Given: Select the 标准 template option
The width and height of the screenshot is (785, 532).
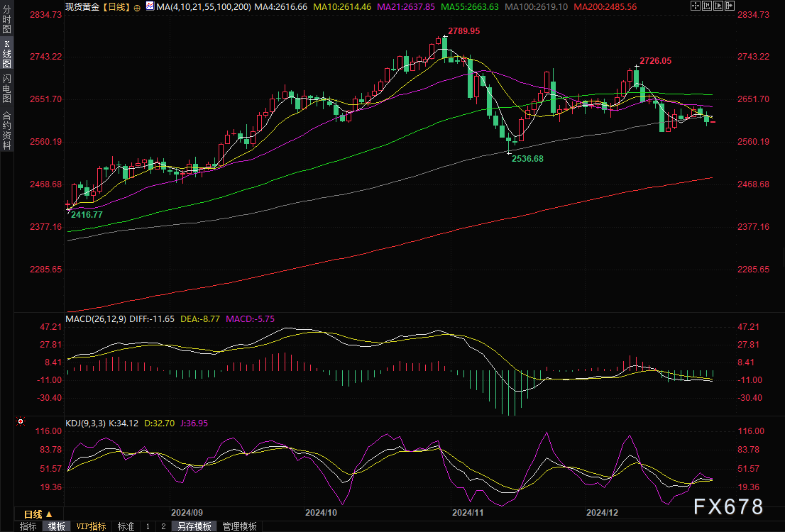Looking at the screenshot, I should click(x=126, y=526).
